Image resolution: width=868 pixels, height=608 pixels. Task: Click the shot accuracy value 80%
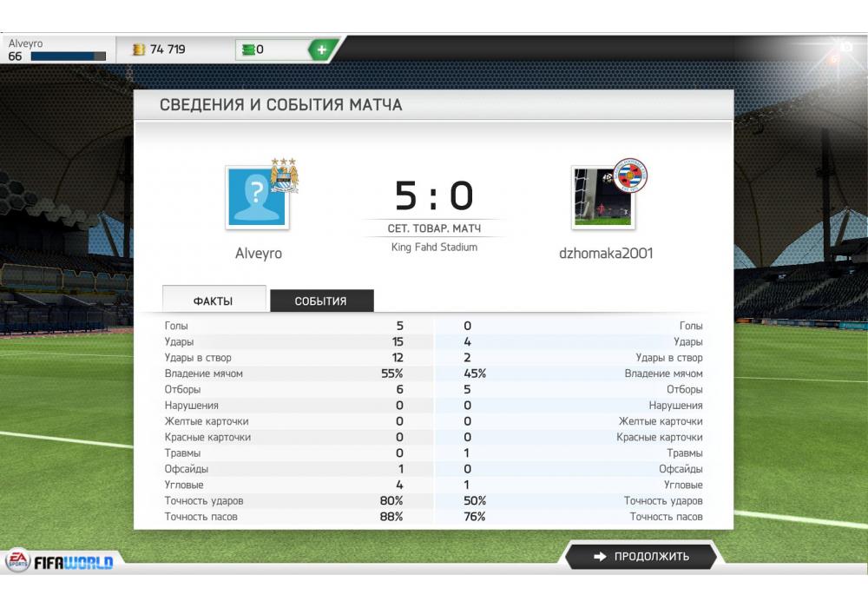[x=391, y=500]
